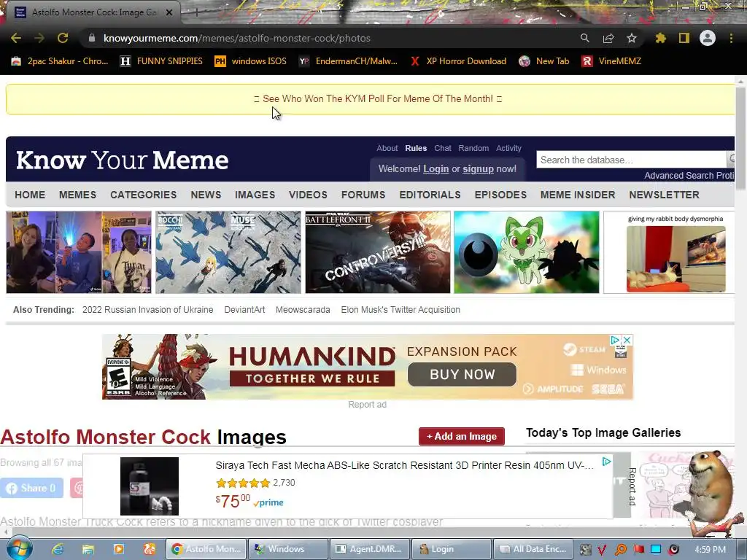Open windows ISOS bookmark
The image size is (747, 560).
point(251,61)
